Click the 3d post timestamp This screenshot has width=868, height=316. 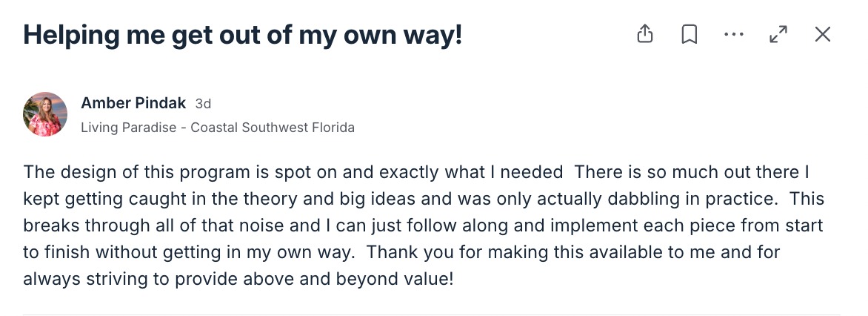click(203, 104)
